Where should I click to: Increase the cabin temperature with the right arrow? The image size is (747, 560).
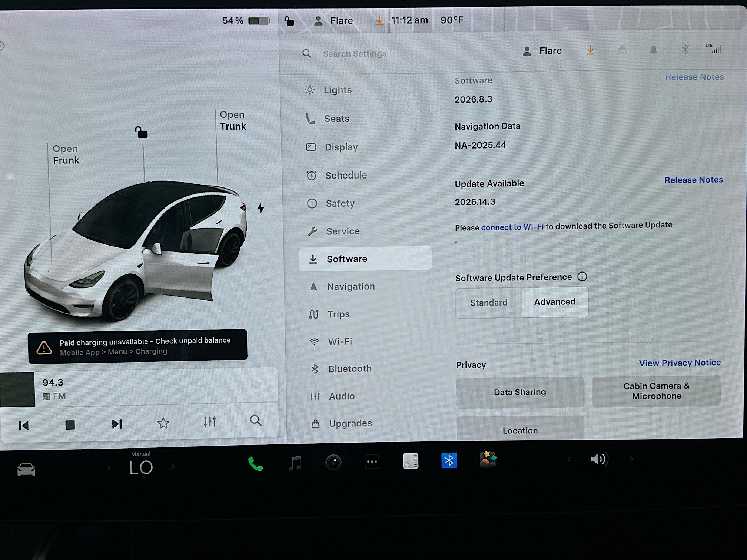click(173, 467)
